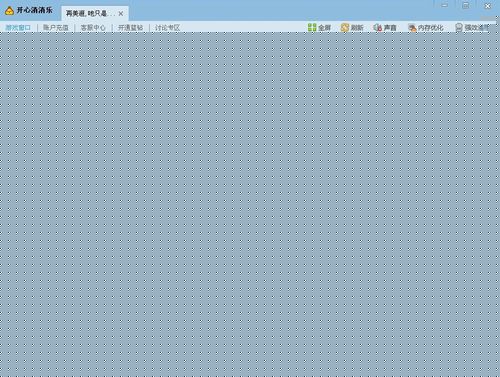The width and height of the screenshot is (500, 377).
Task: Open the 账户充值 account recharge link
Action: pyautogui.click(x=56, y=28)
